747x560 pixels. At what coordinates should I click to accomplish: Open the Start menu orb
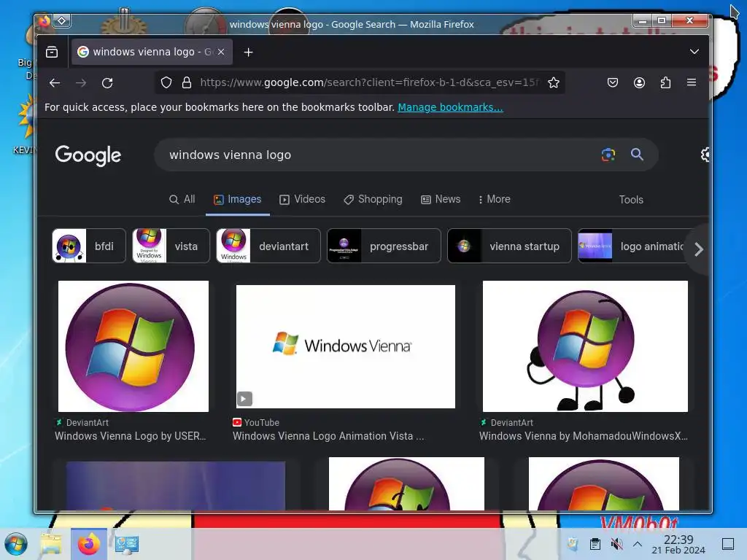coord(16,544)
